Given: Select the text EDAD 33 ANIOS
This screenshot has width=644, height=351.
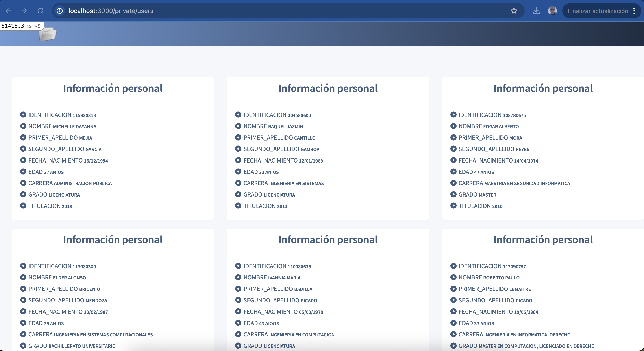Looking at the screenshot, I should pyautogui.click(x=261, y=172).
